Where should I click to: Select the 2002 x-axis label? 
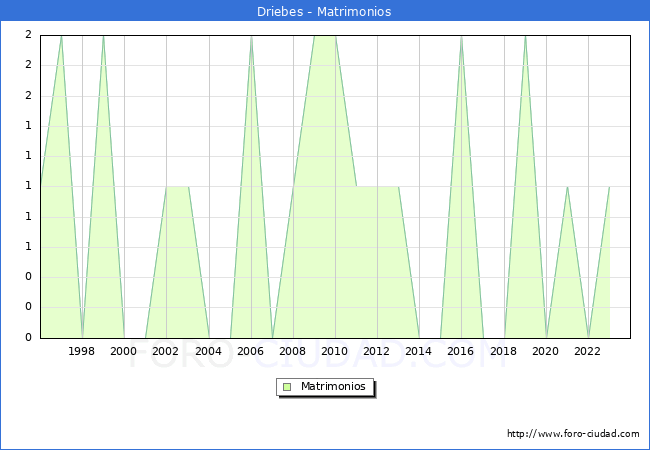click(x=165, y=351)
